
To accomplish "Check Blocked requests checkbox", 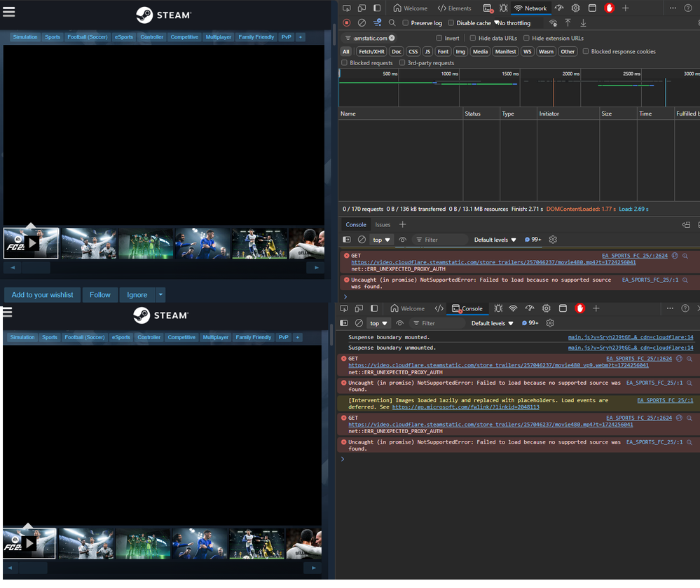I will (x=344, y=63).
